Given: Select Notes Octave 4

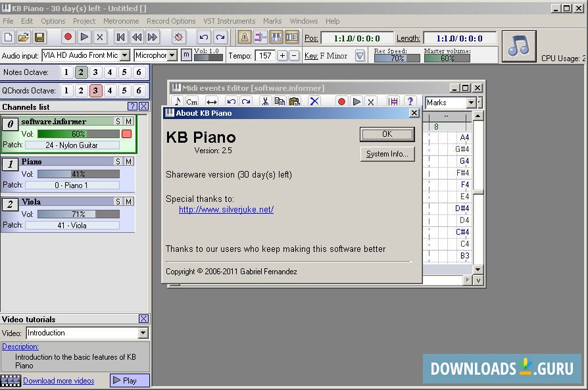Looking at the screenshot, I should [x=109, y=72].
